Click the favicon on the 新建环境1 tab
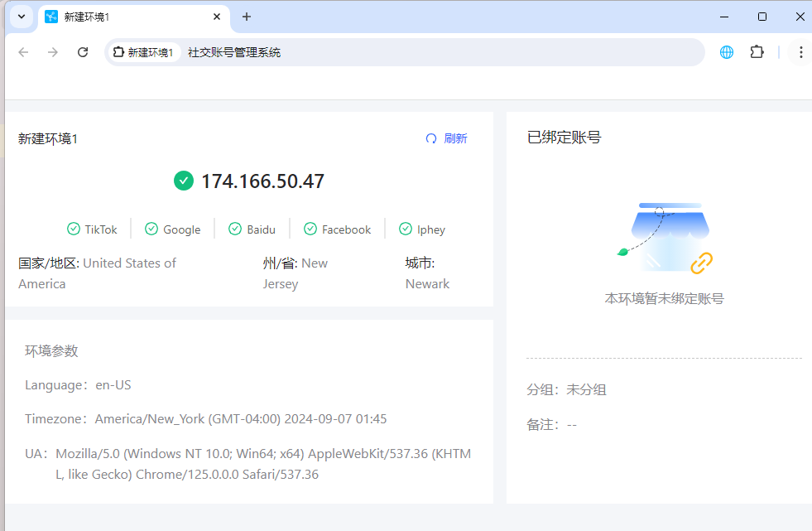This screenshot has width=812, height=531. tap(50, 17)
